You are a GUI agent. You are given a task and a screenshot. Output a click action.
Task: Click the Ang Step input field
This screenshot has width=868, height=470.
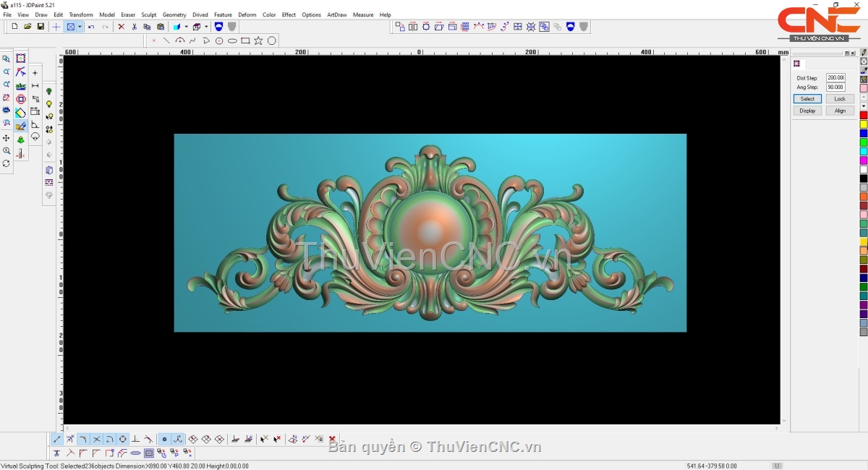pos(835,87)
